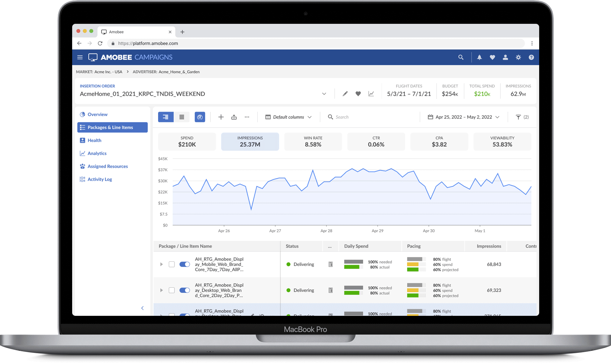Open more actions ellipsis in toolbar
Viewport: 611px width, 364px height.
tap(247, 117)
